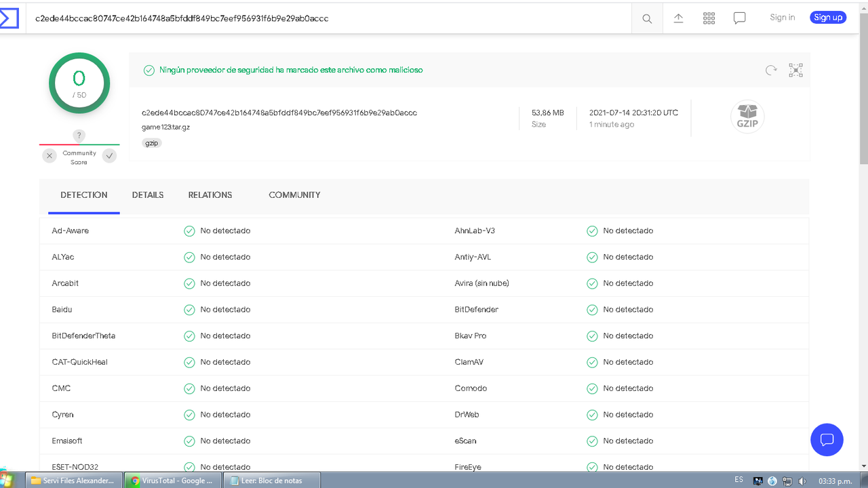Click Bkav Pro's 'No detectado' result
Image resolution: width=868 pixels, height=488 pixels.
628,336
